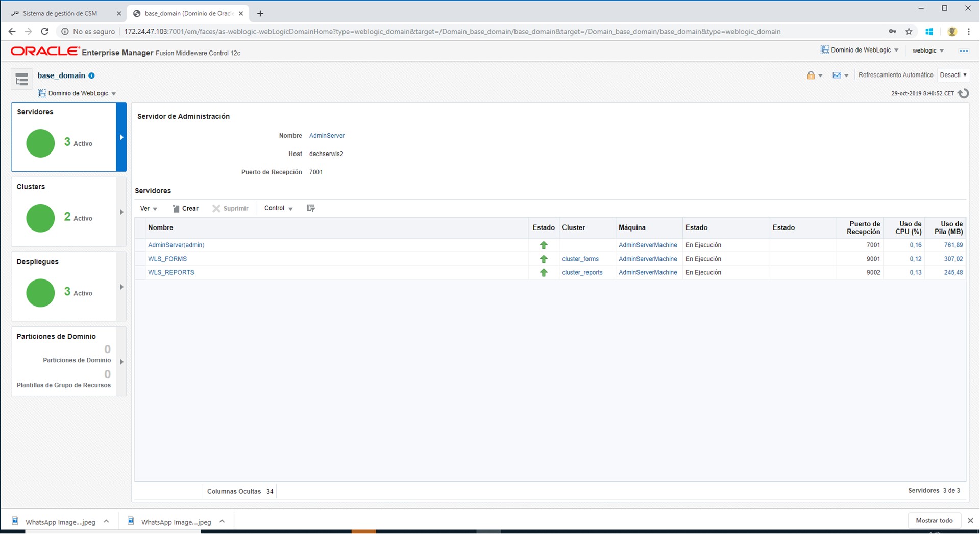Click the bookmark star in address bar
Viewport: 980px width, 534px height.
(x=909, y=32)
